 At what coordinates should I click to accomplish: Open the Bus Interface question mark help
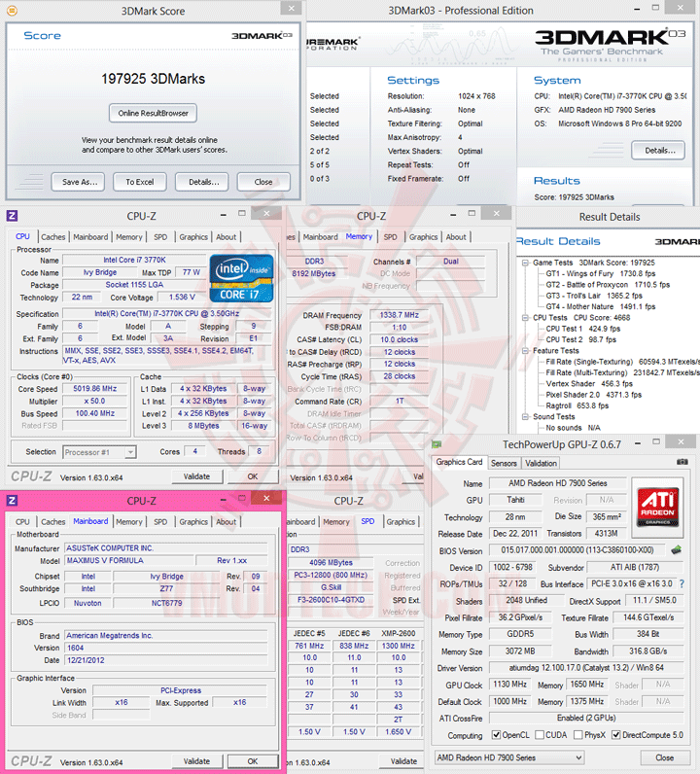point(682,584)
